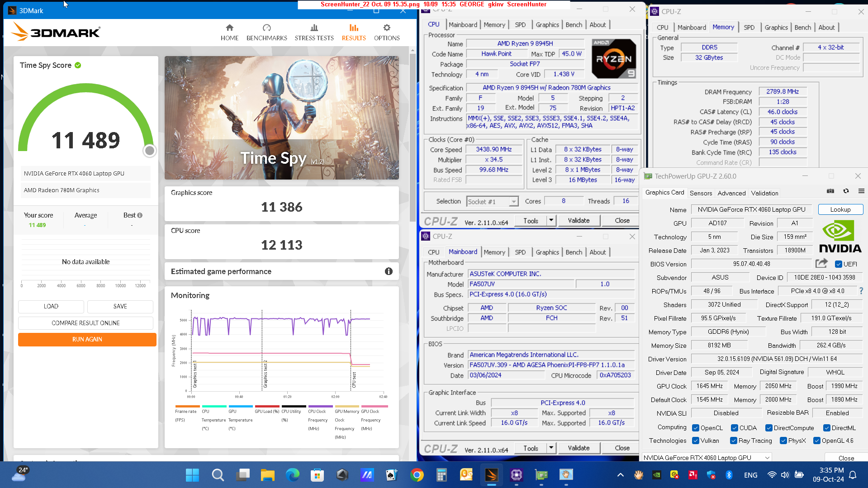Click GPU-Z BIOS export share icon
Viewport: 868px width, 488px height.
point(821,263)
